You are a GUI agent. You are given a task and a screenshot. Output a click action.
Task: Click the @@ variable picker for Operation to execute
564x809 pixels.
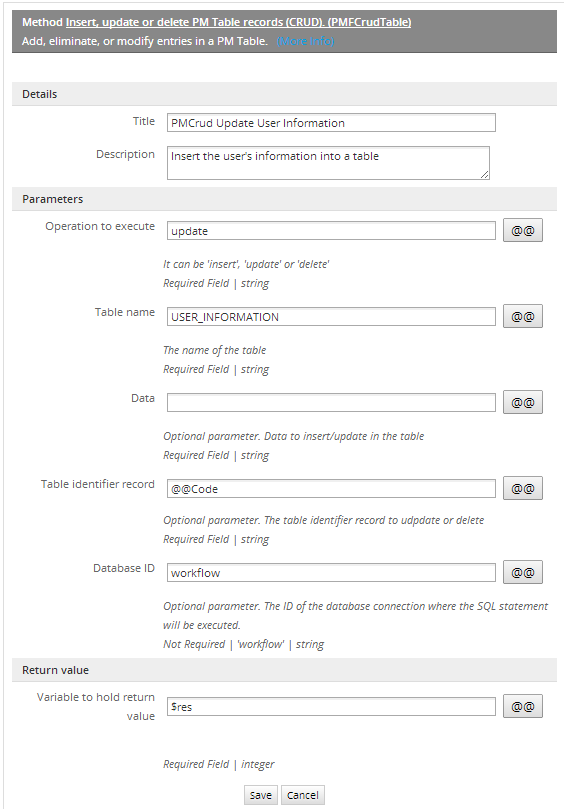point(523,231)
